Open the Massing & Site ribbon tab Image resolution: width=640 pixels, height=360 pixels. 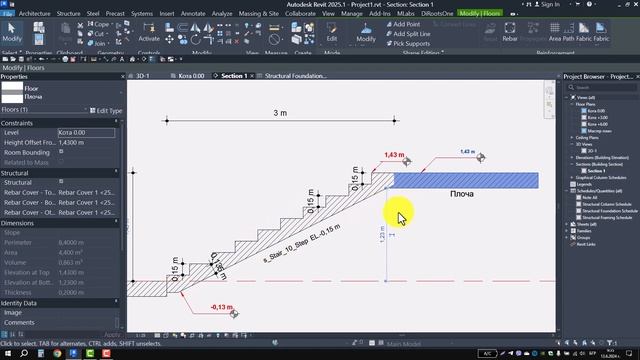point(259,13)
